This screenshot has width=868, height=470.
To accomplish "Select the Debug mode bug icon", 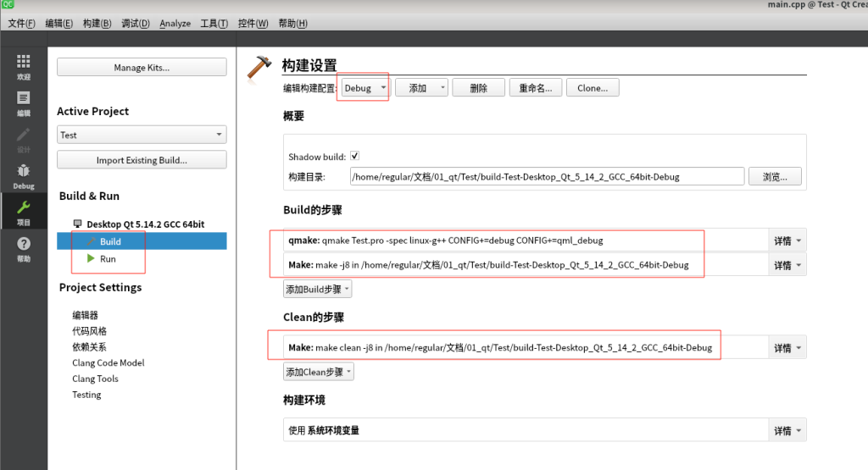I will [x=23, y=174].
